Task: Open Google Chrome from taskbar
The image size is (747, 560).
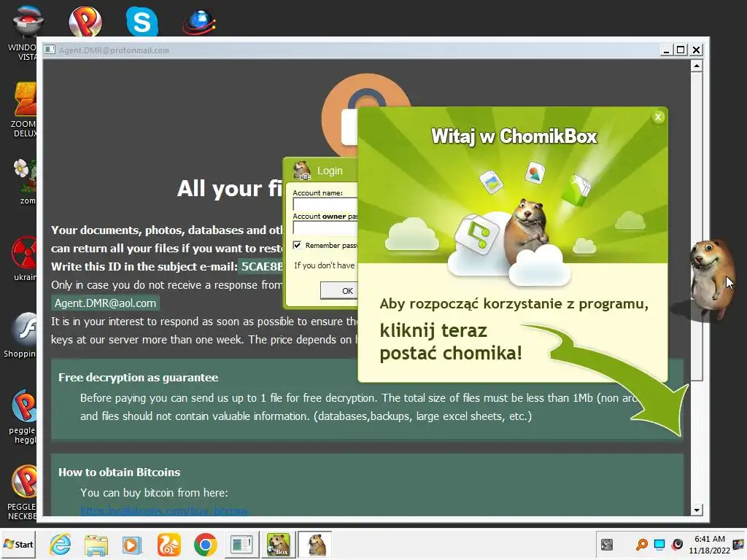Action: click(205, 545)
